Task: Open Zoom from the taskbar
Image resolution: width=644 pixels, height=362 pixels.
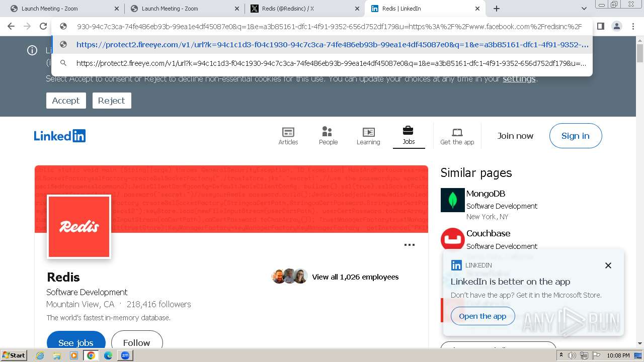Action: (125, 355)
